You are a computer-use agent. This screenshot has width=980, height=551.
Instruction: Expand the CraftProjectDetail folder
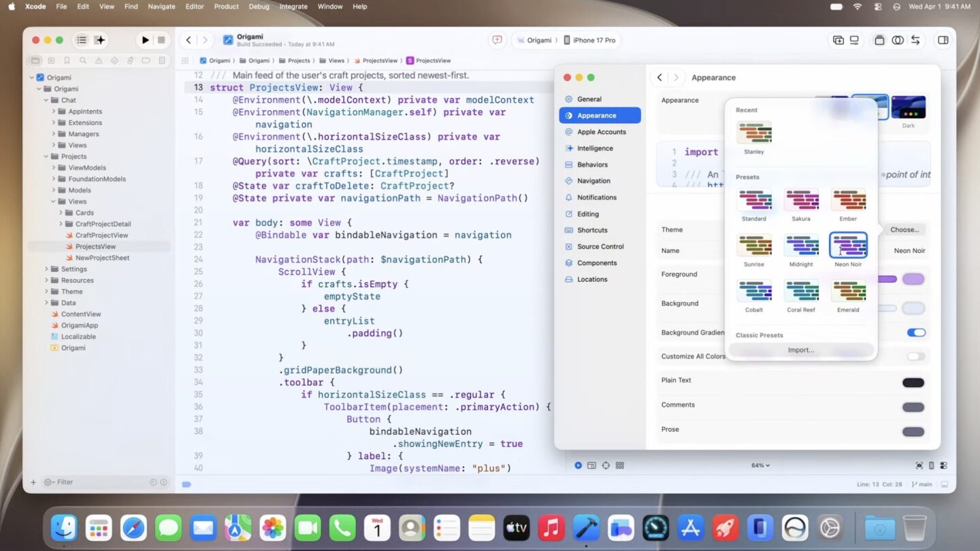[x=61, y=224]
